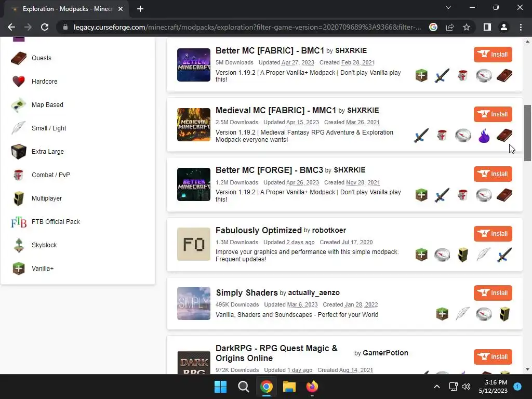Image resolution: width=532 pixels, height=399 pixels.
Task: Open the Simply Shaders title link
Action: click(x=247, y=293)
